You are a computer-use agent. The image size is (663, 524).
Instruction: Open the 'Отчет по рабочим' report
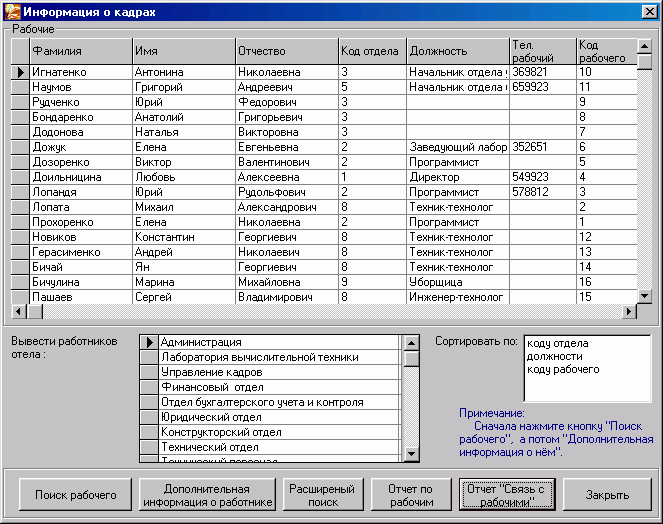click(410, 495)
